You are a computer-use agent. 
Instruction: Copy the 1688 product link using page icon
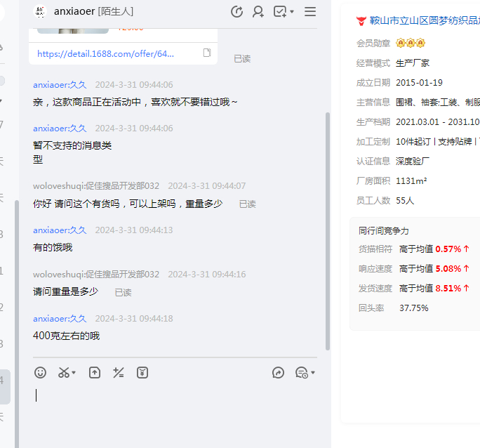(x=207, y=53)
